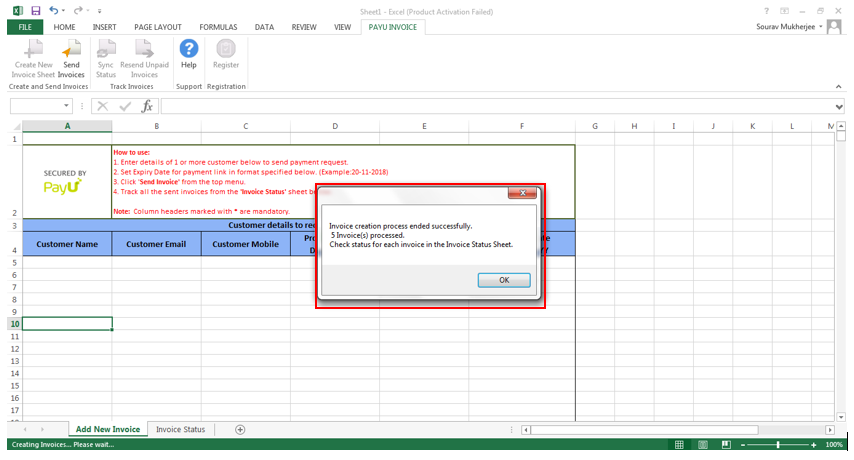Viewport: 854px width, 460px height.
Task: Open the DATA ribbon tab
Action: (264, 27)
